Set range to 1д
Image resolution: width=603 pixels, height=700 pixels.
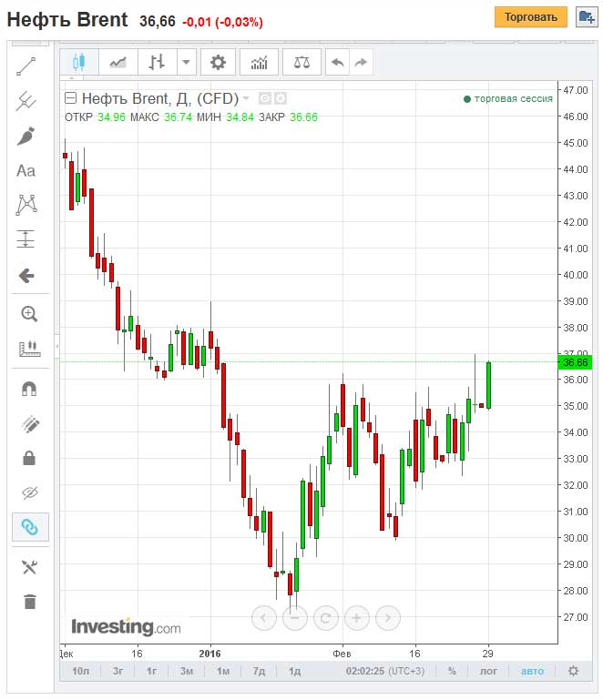[x=295, y=671]
